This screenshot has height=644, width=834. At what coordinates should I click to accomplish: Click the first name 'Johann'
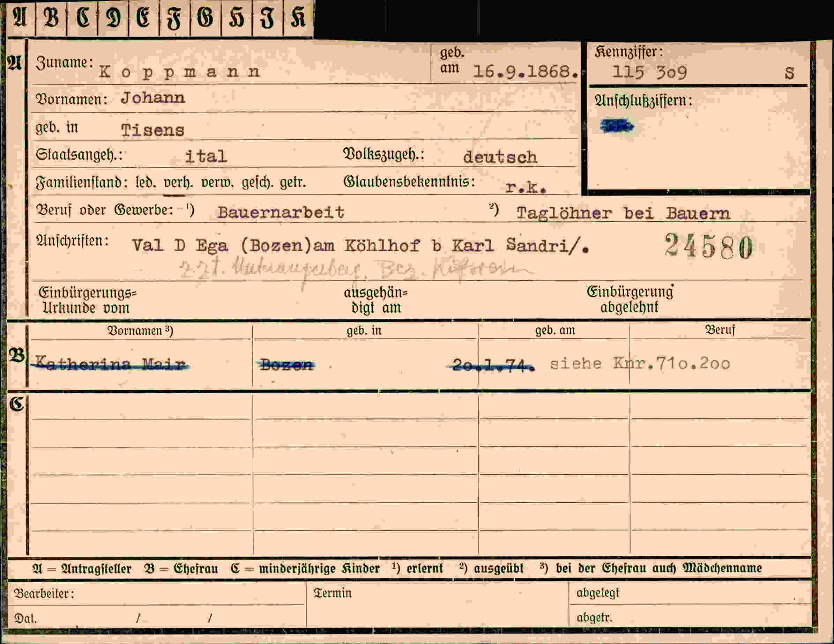pos(153,98)
